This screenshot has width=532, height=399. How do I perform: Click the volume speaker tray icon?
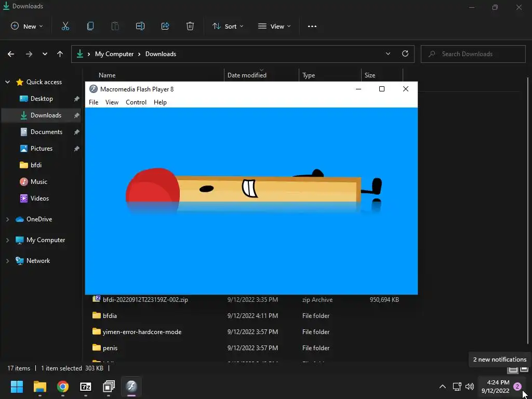[470, 387]
